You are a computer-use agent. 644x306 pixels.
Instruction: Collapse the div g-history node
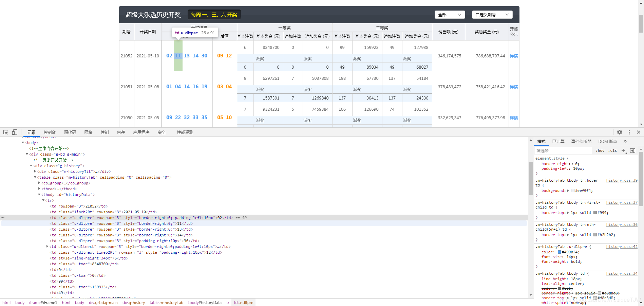[31, 166]
